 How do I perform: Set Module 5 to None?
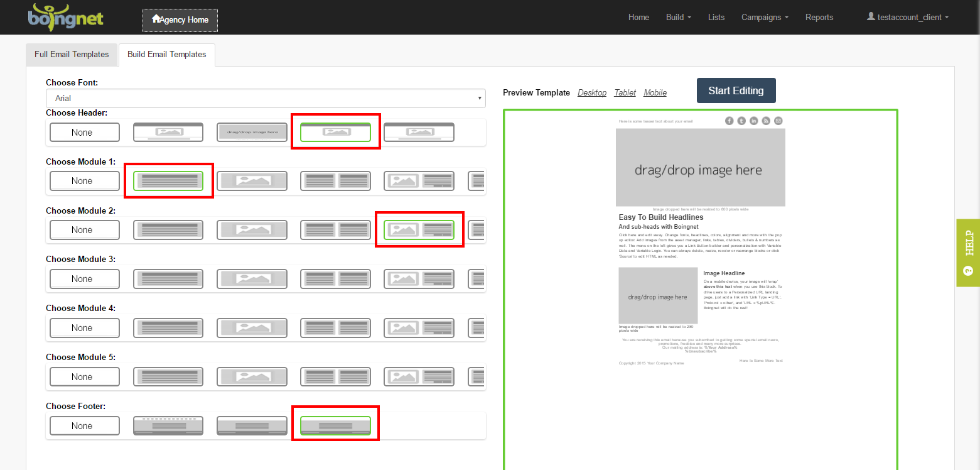(x=84, y=377)
